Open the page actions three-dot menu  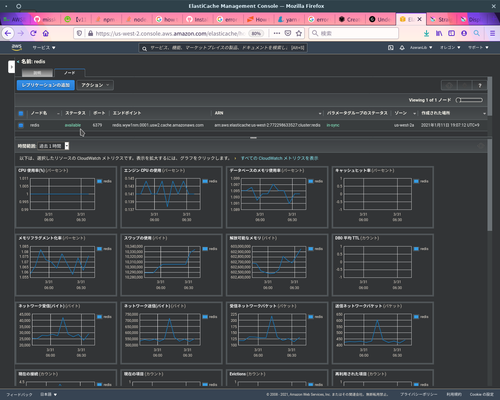pos(277,33)
